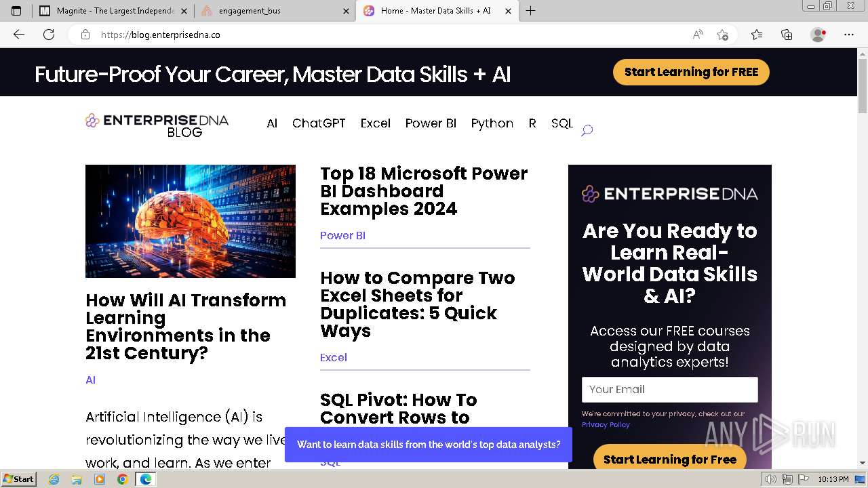Click the Edge icon in the taskbar
This screenshot has height=488, width=868.
pyautogui.click(x=145, y=479)
